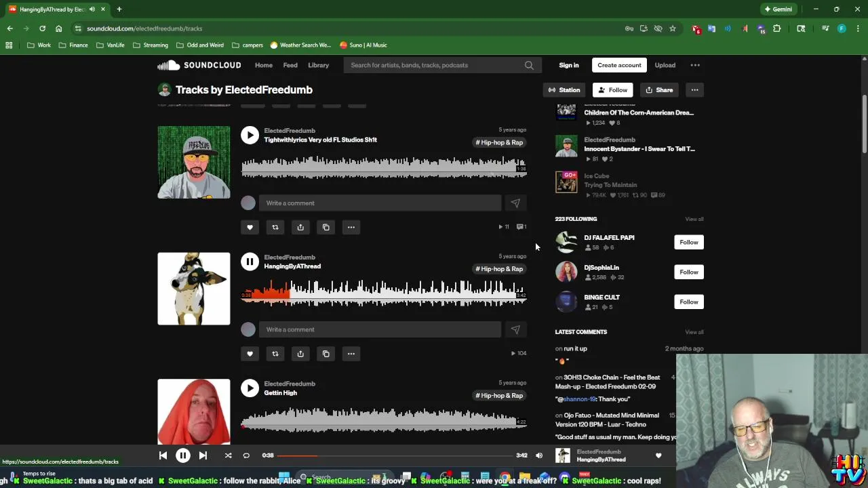Screen dimensions: 868x488
Task: Bookmark page with star icon
Action: 673,28
